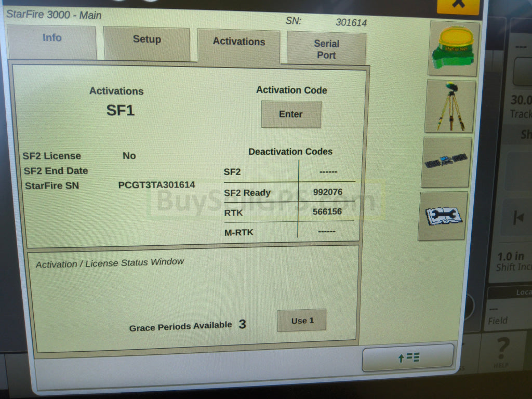Viewport: 532px width, 399px height.
Task: Open the RTK tripod base station icon
Action: pos(450,106)
